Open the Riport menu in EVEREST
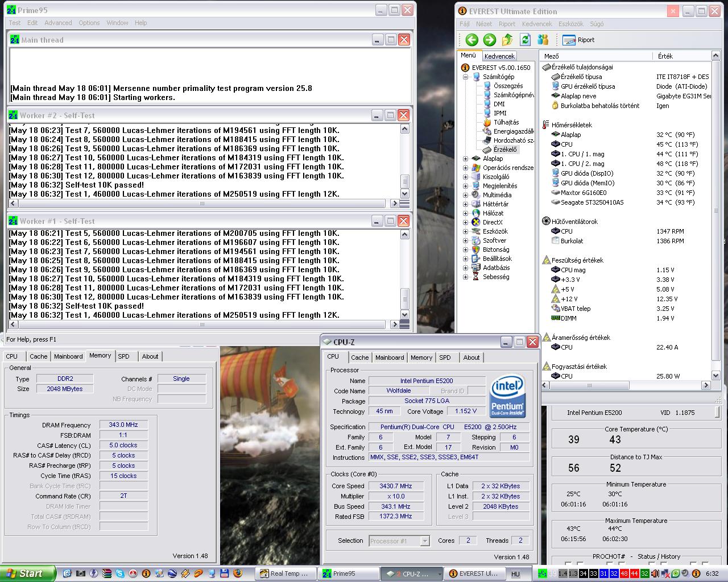Screen dimensions: 728x582 507,24
